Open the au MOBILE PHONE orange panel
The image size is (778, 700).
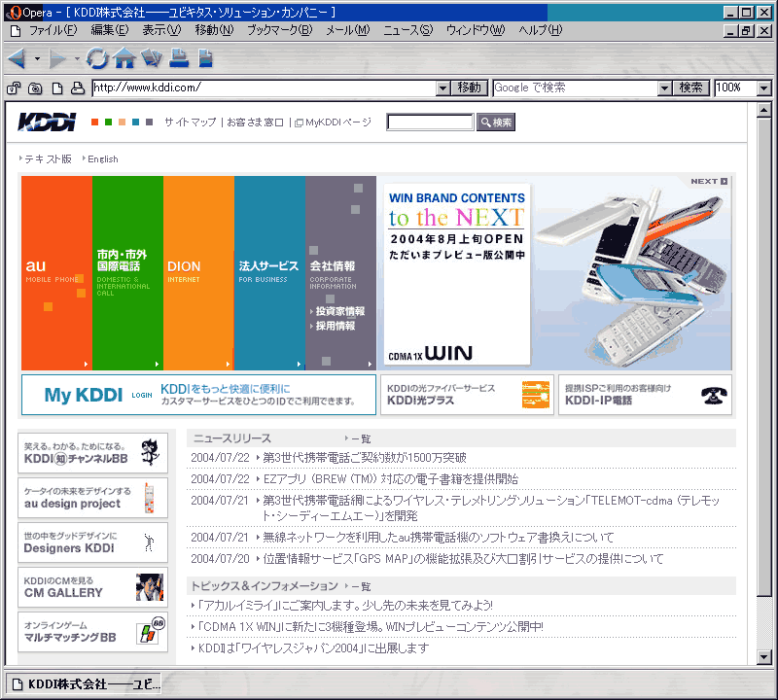56,273
